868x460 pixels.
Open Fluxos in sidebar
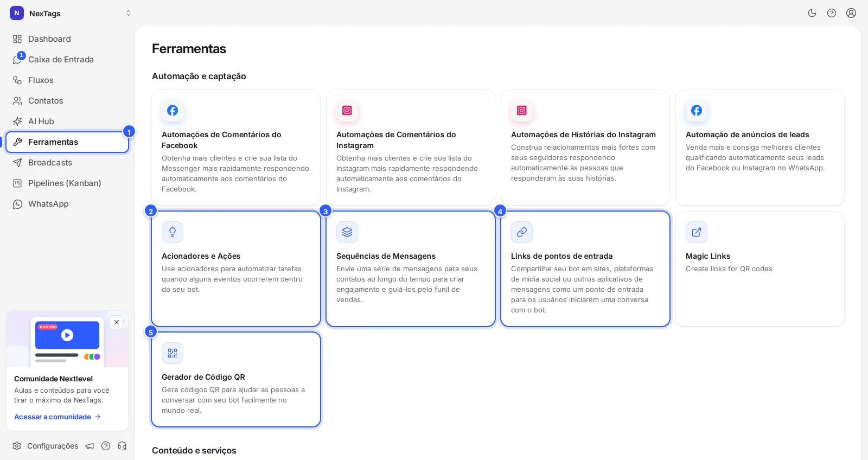[x=67, y=80]
